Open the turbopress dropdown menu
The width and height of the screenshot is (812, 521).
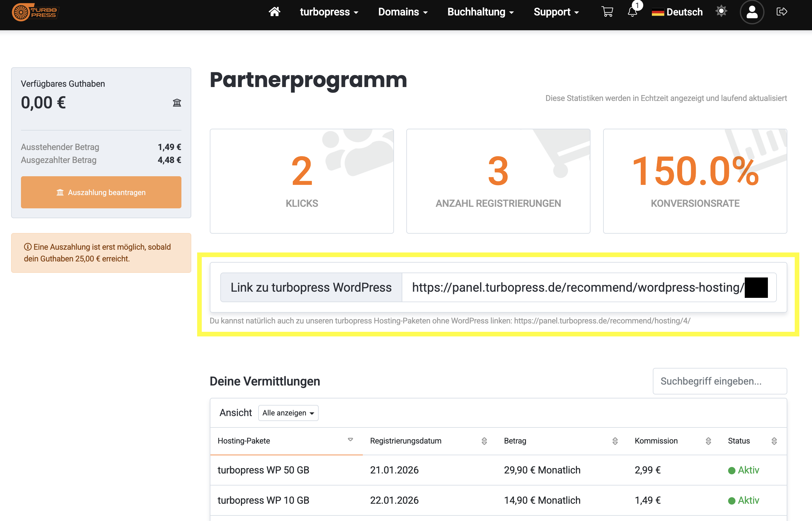tap(329, 12)
